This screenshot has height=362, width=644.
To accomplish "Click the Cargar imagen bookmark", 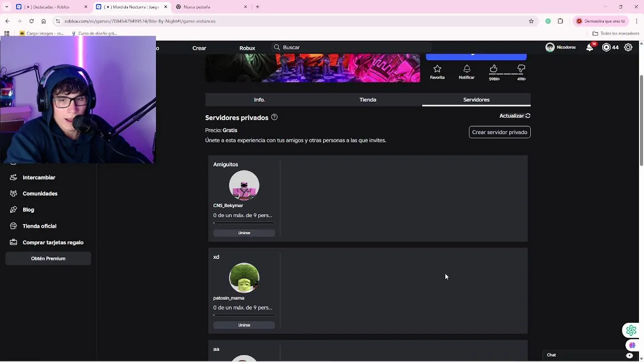I will click(x=41, y=34).
